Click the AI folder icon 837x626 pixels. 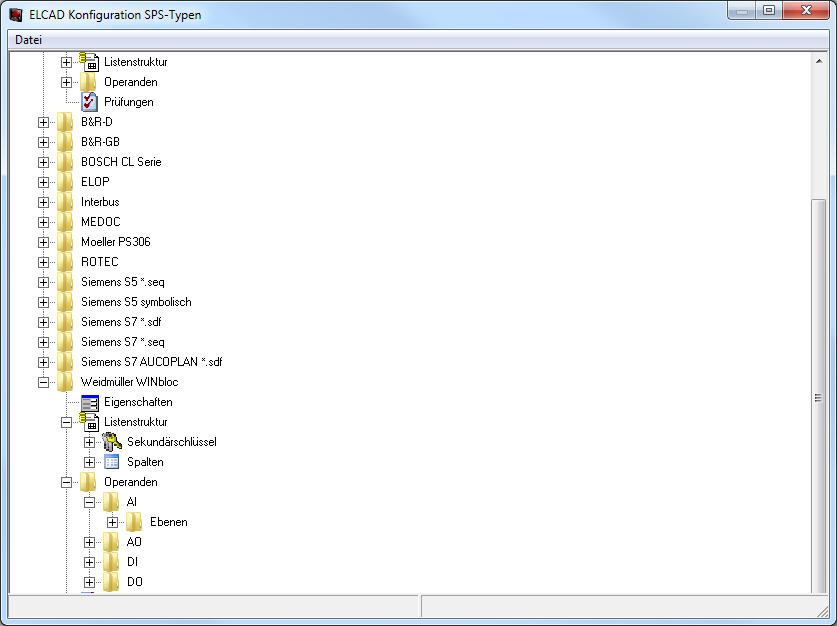click(111, 502)
